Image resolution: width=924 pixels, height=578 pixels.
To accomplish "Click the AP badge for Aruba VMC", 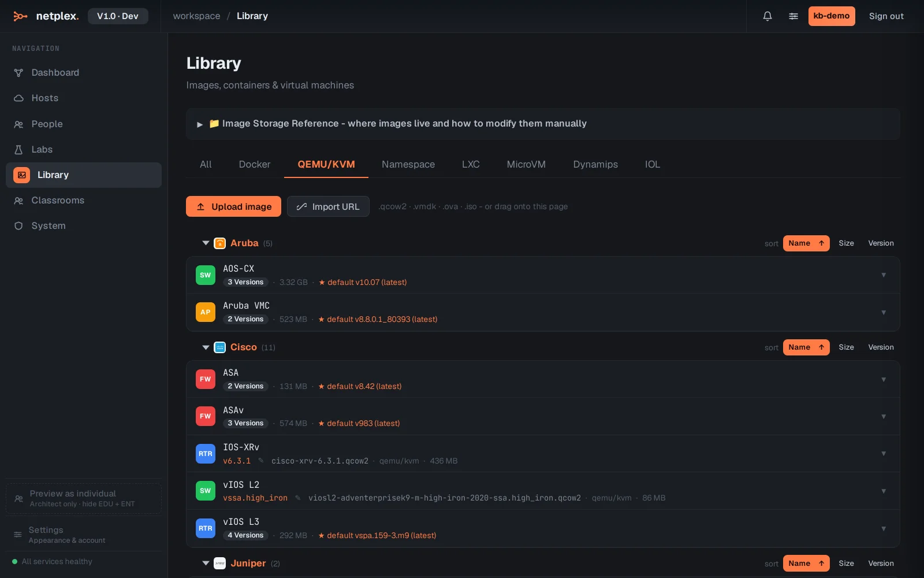I will coord(206,312).
